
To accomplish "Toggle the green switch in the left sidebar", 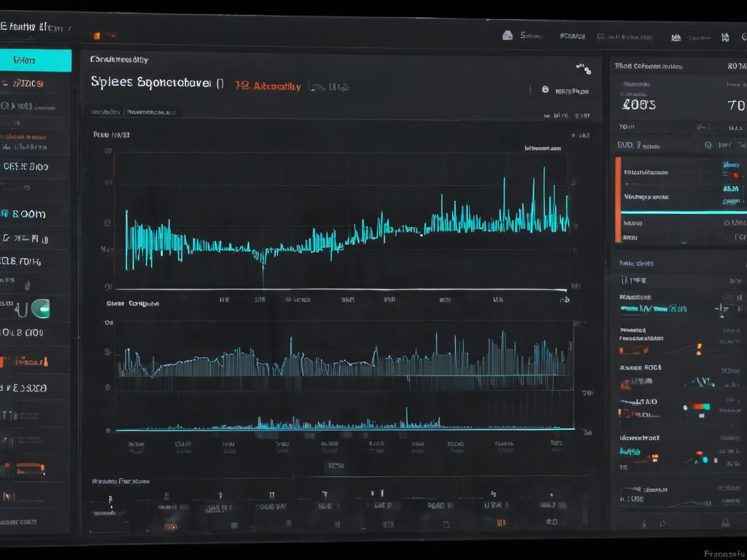I will point(41,309).
